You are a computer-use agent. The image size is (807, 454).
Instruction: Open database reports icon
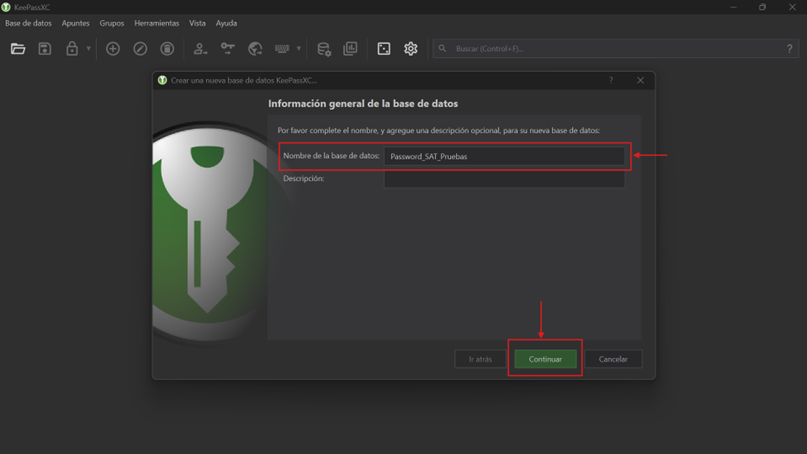pos(350,49)
